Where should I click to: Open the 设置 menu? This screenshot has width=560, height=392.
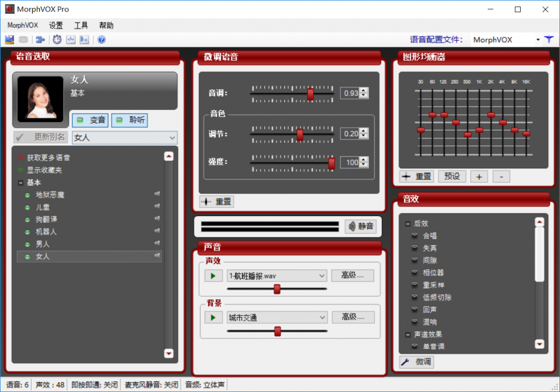click(x=56, y=25)
